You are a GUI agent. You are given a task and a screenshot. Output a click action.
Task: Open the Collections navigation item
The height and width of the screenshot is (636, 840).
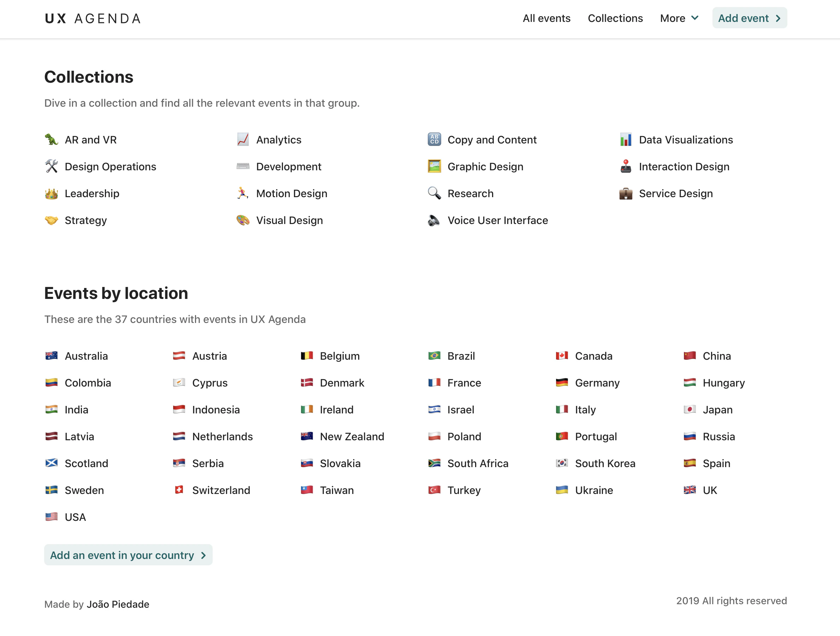tap(615, 18)
